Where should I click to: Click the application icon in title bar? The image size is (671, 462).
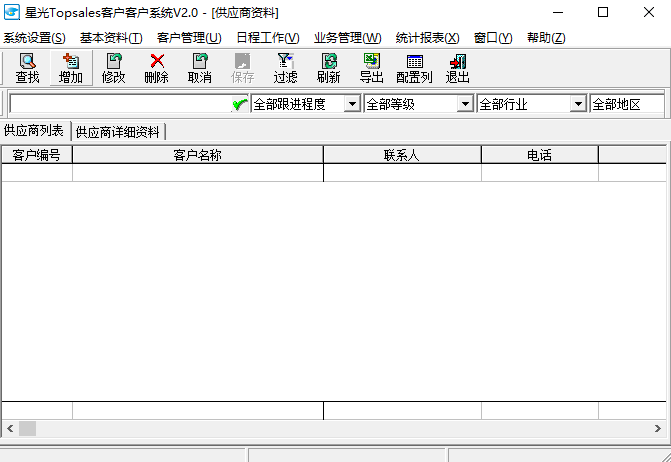[12, 12]
